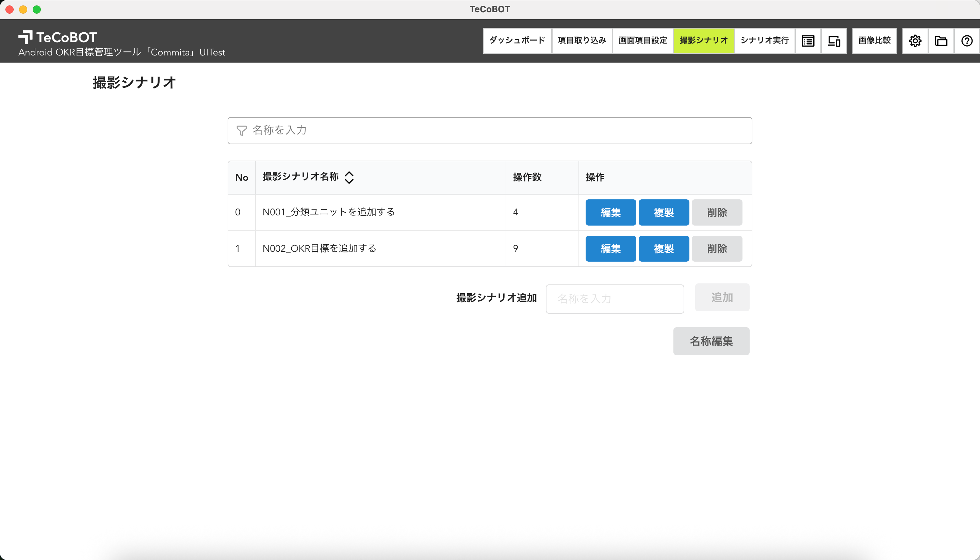Edit N001_分類ユニットを追加する scenario
Image resolution: width=980 pixels, height=560 pixels.
pyautogui.click(x=610, y=212)
